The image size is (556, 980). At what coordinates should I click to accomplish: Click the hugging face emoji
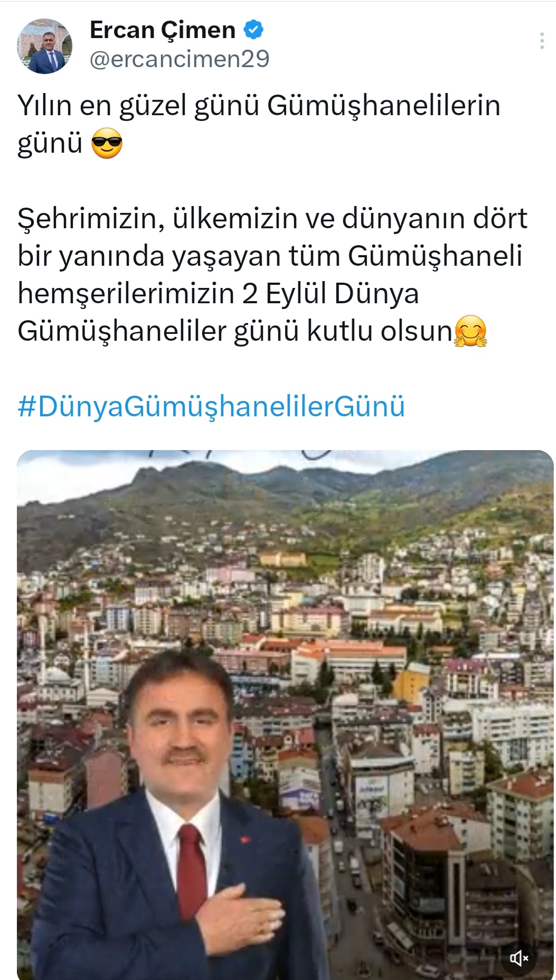point(470,331)
